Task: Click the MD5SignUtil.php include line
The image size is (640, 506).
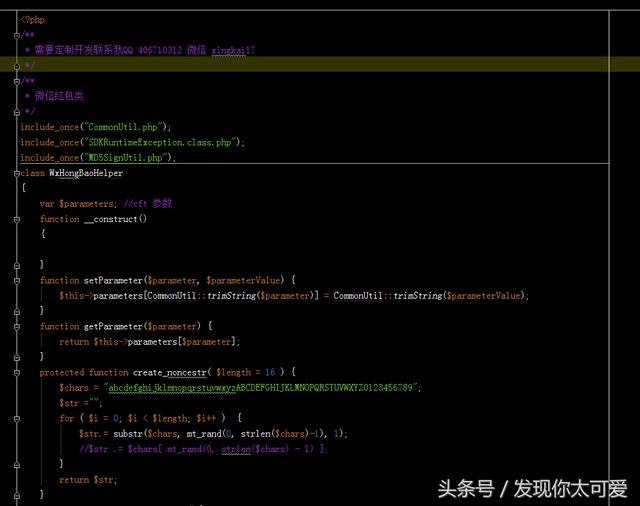Action: 98,158
